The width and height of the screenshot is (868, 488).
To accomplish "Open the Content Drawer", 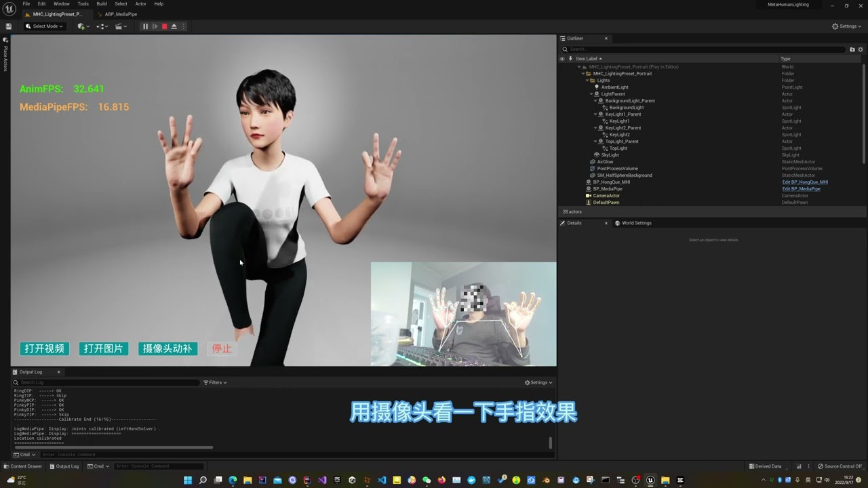I will [22, 466].
